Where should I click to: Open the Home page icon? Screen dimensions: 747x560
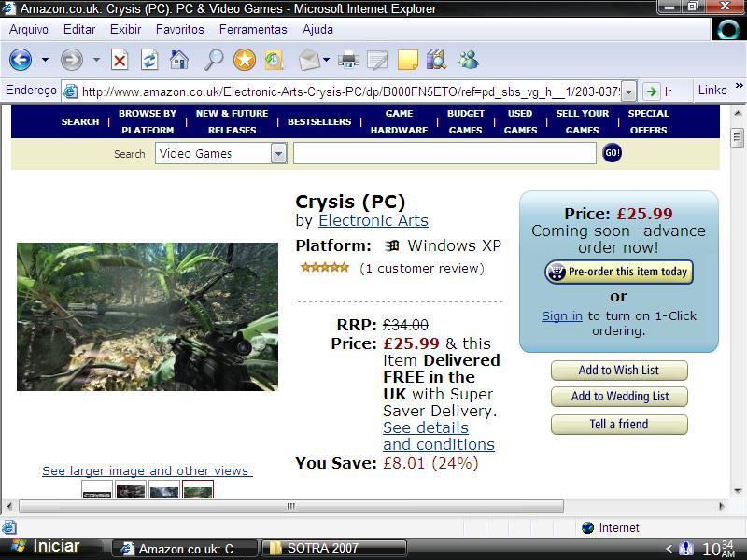coord(179,60)
